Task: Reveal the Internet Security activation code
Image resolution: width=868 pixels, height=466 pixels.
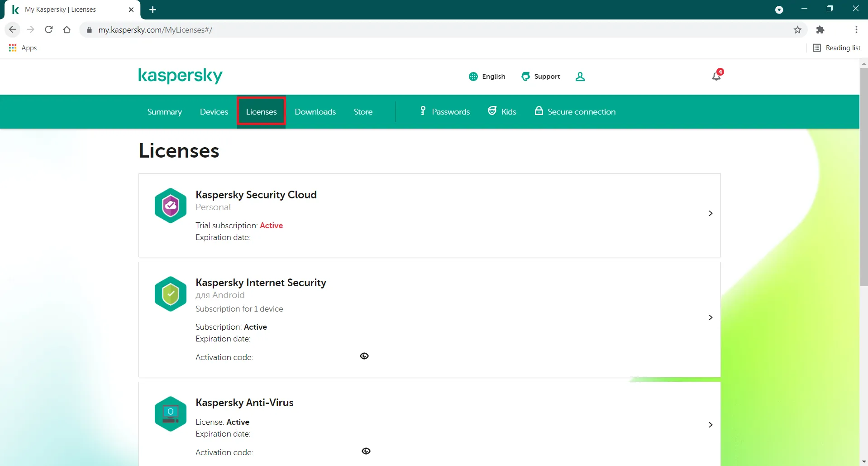Action: pos(364,356)
